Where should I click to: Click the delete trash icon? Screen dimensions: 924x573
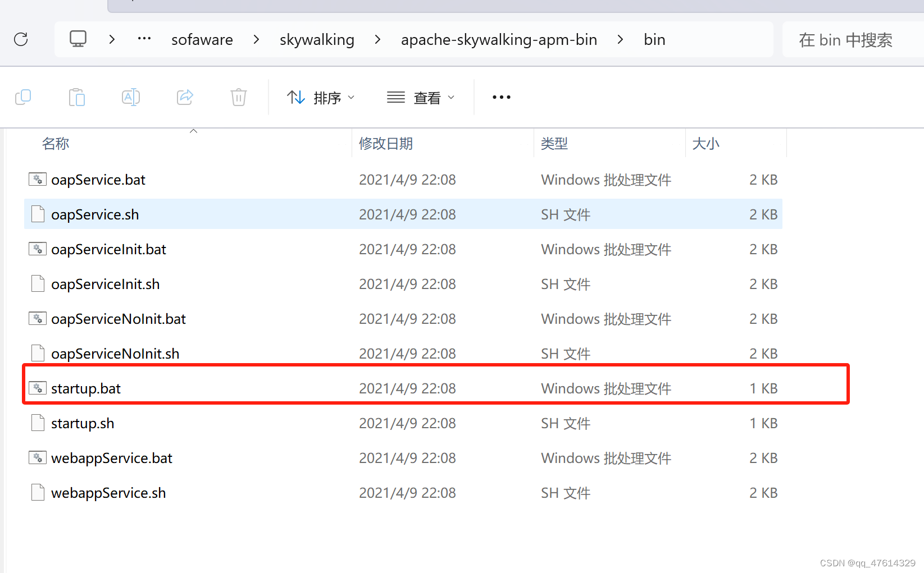(x=239, y=97)
